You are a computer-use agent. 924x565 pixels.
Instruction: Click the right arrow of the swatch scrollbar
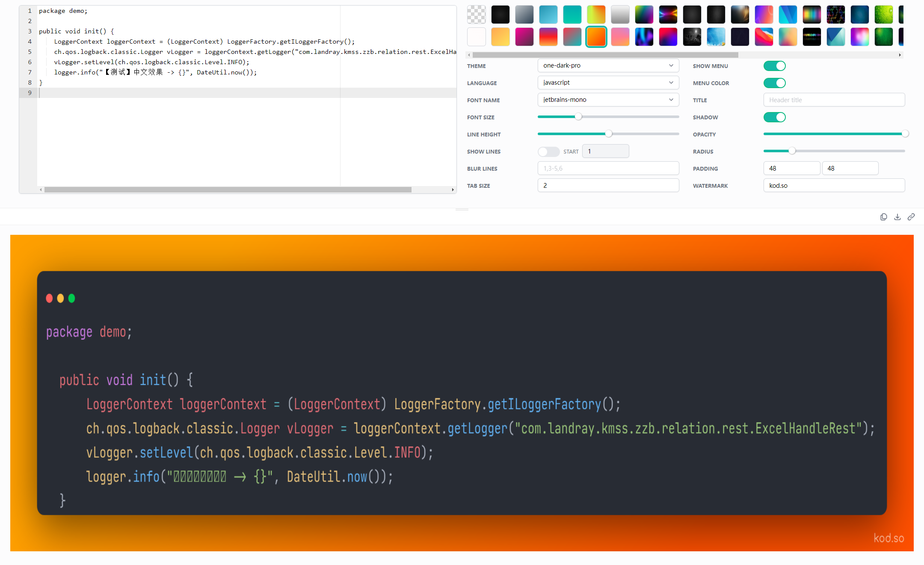click(x=900, y=55)
